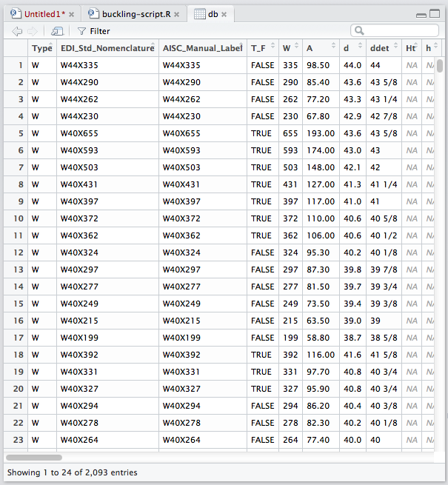
Task: Sort by the AISC_Manual_Label column header
Action: point(203,48)
